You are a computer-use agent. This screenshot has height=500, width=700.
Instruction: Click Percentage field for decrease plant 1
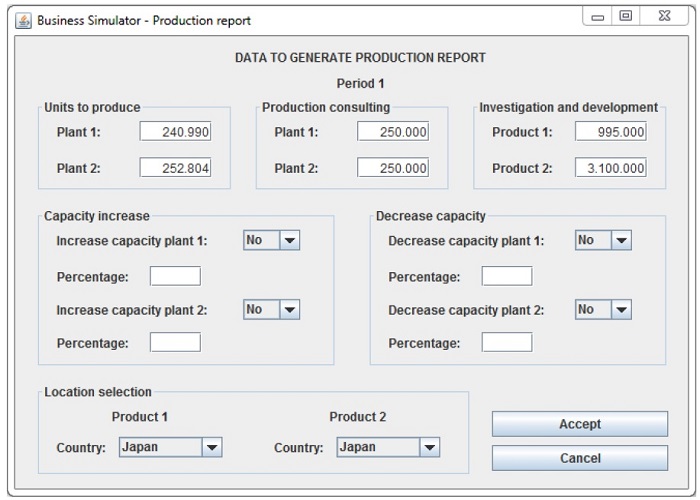[x=507, y=277]
